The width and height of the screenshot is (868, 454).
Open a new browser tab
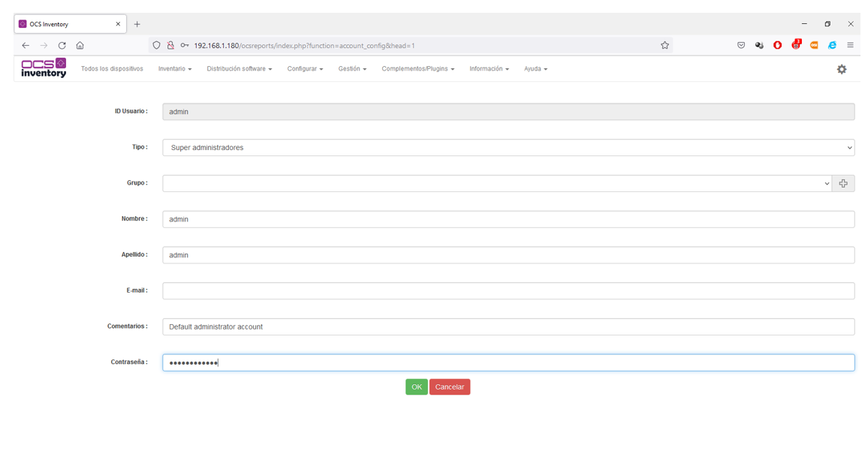point(137,24)
